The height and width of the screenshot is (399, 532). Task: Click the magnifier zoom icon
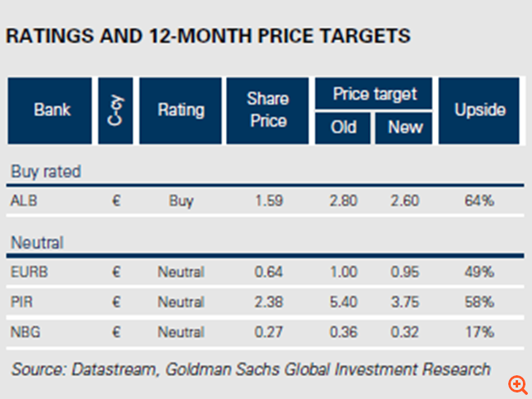coord(516,383)
